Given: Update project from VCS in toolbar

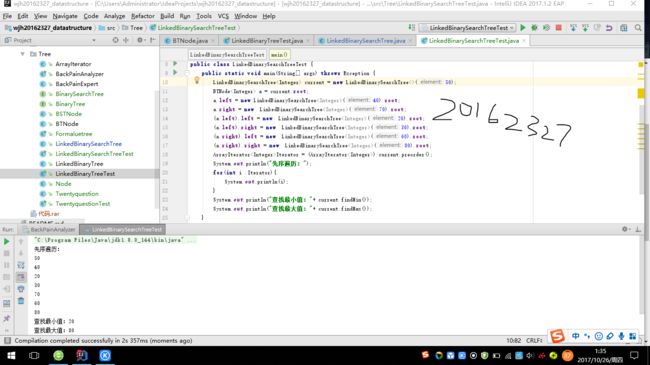Looking at the screenshot, I should point(573,28).
